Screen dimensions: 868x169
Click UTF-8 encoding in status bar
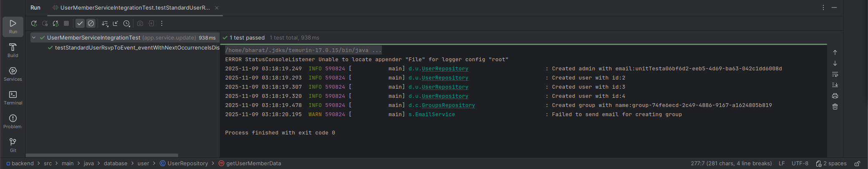pyautogui.click(x=800, y=164)
